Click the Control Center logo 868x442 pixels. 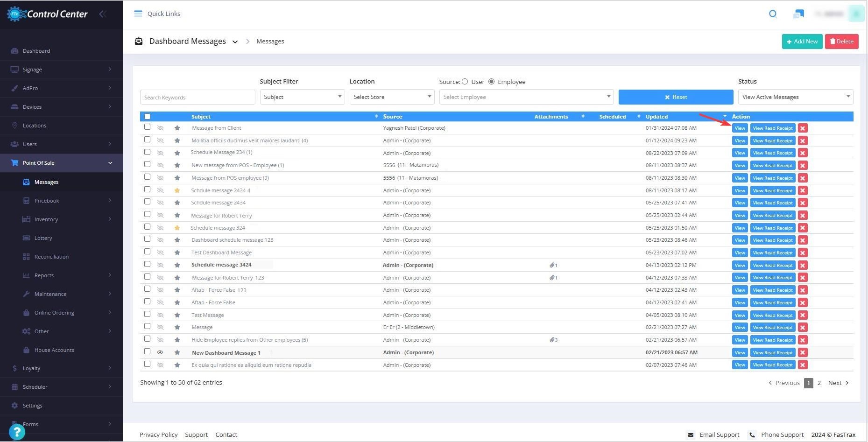coord(47,14)
